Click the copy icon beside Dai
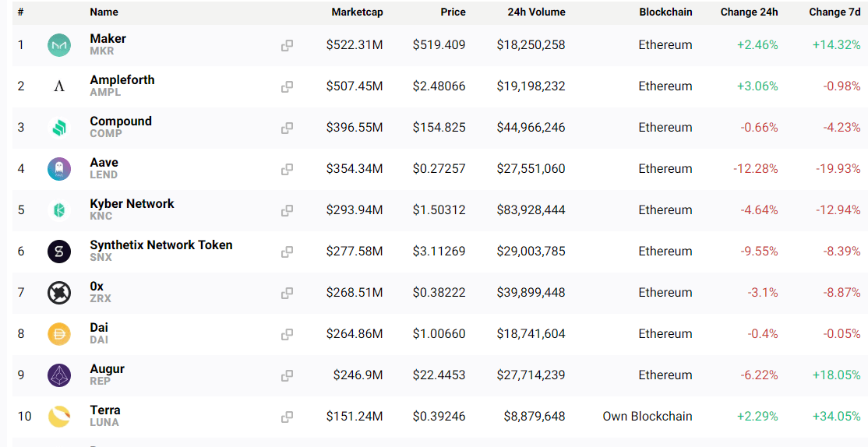This screenshot has width=868, height=447. click(x=287, y=334)
